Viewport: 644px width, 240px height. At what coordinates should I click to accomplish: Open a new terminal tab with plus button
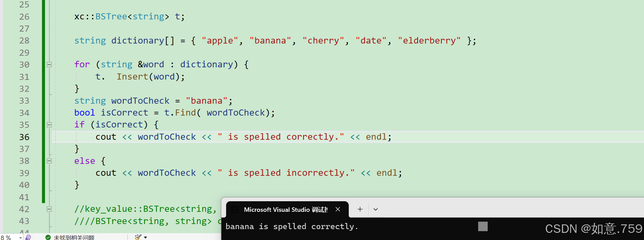[360, 209]
